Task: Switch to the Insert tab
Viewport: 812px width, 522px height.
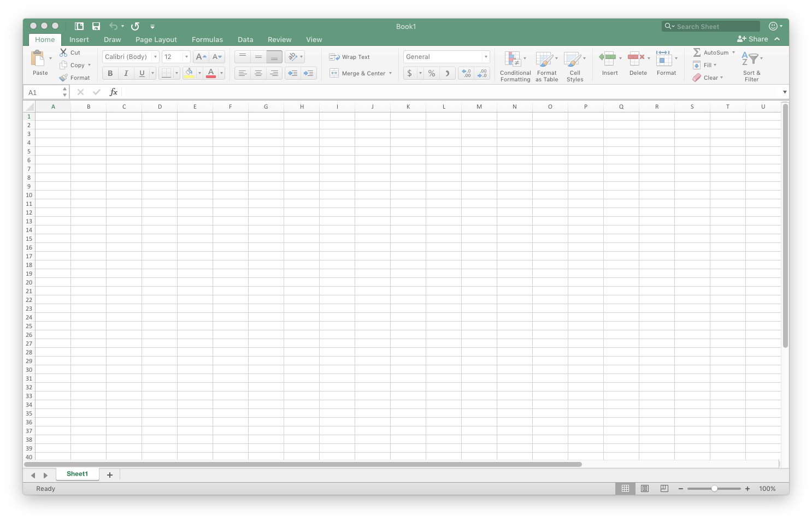Action: tap(79, 39)
